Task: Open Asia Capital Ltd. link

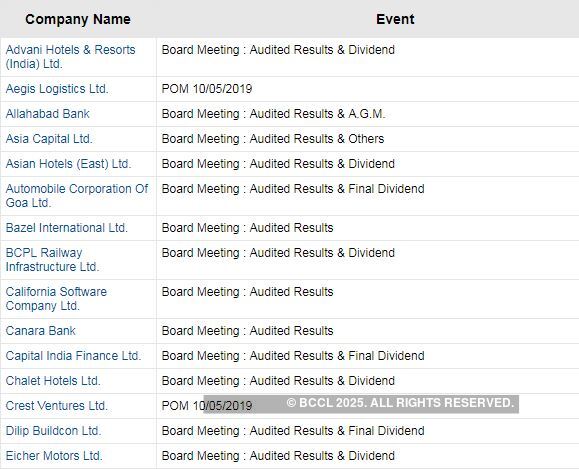Action: point(49,139)
